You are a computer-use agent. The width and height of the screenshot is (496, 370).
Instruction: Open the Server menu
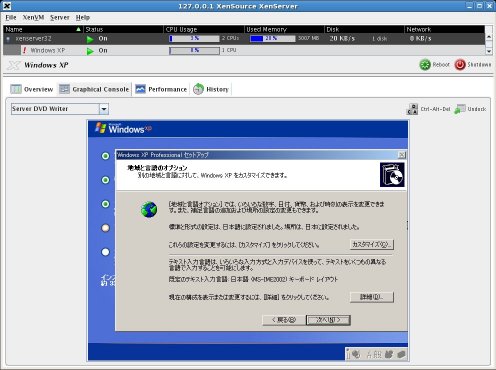(x=60, y=17)
